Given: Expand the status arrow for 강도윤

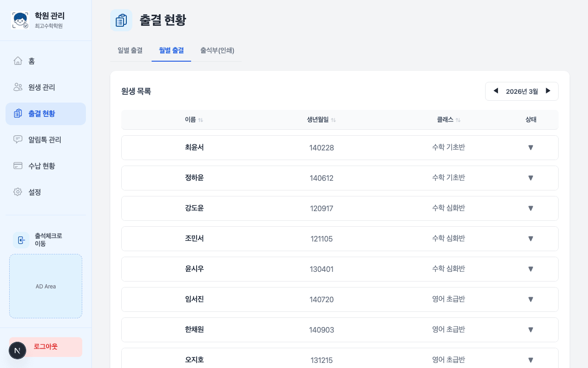Looking at the screenshot, I should coord(531,208).
